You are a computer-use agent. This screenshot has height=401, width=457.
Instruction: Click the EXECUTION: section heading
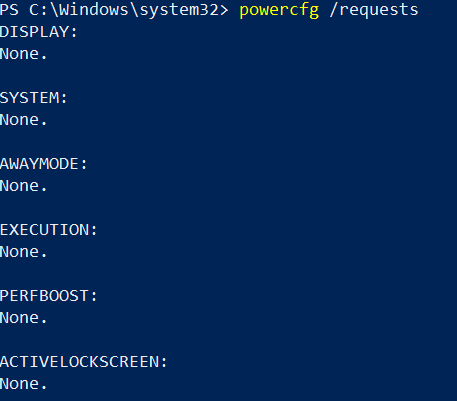pos(49,230)
